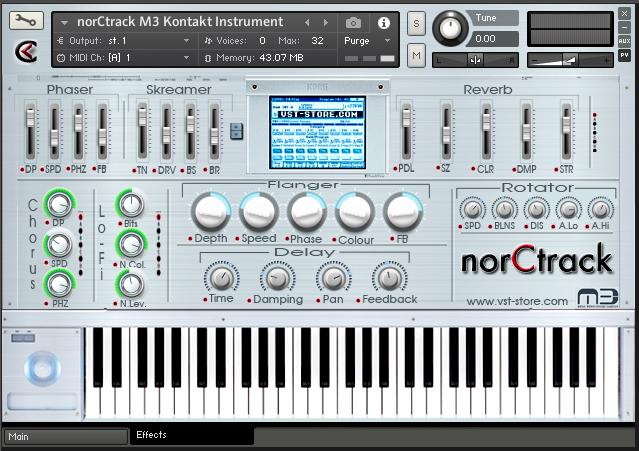Mute the instrument with M button
The height and width of the screenshot is (451, 639).
416,56
